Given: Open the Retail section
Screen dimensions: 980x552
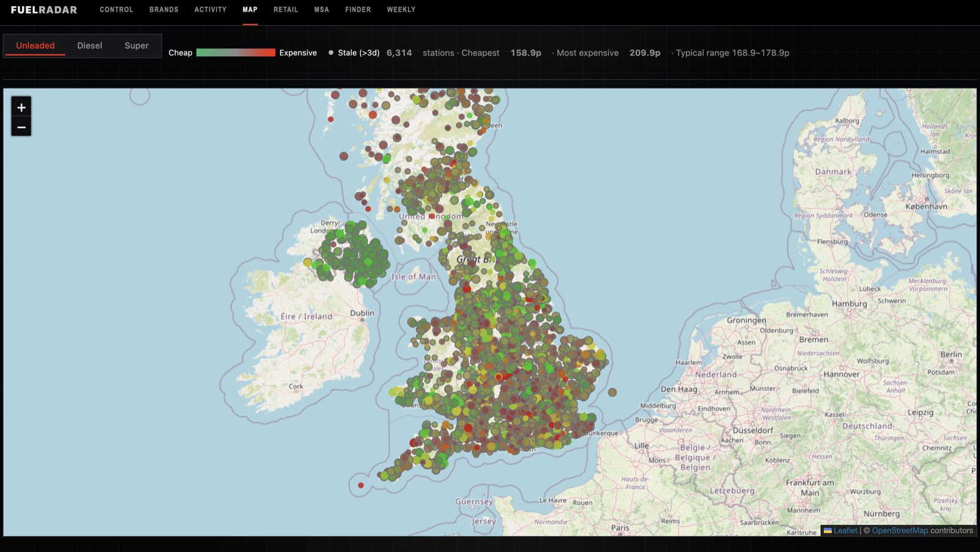Looking at the screenshot, I should coord(286,10).
